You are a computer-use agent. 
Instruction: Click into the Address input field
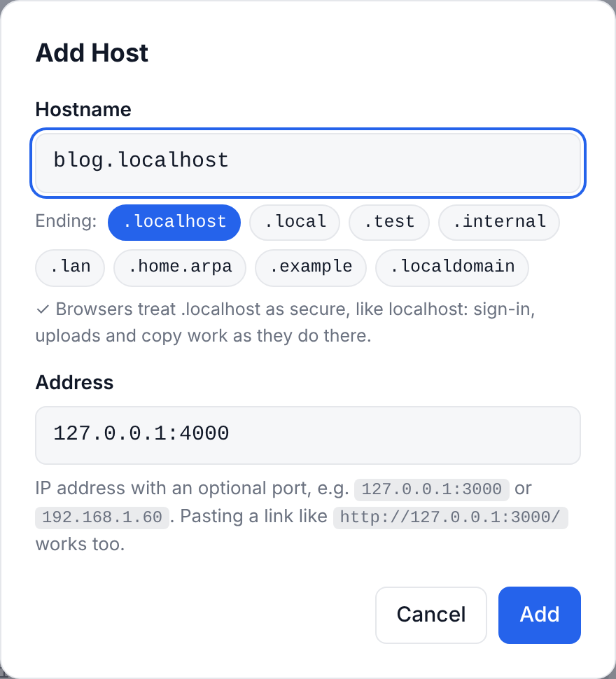(x=308, y=435)
